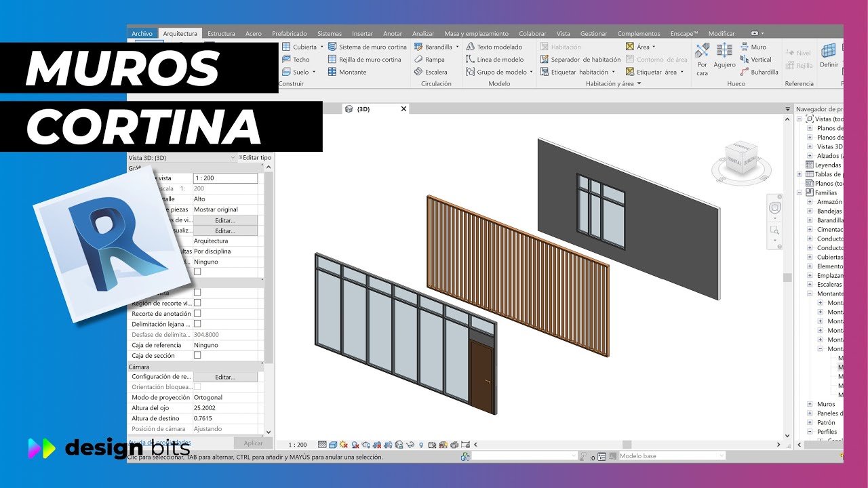Select the Rampa tool

click(430, 60)
